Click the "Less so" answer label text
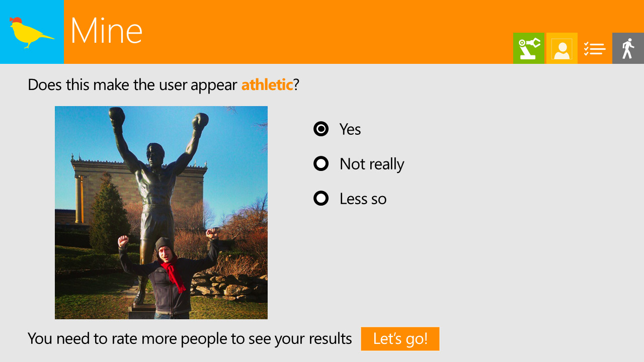The height and width of the screenshot is (362, 644). tap(363, 199)
